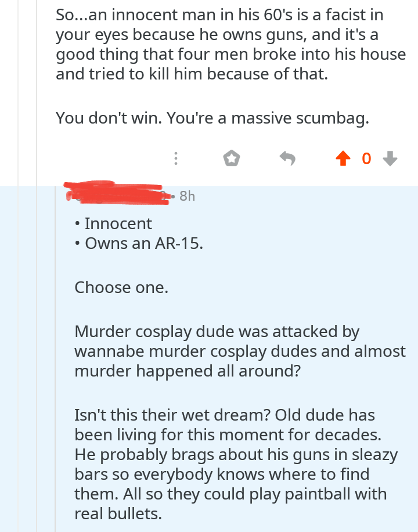Give an award with the star icon
418x532 pixels.
231,158
